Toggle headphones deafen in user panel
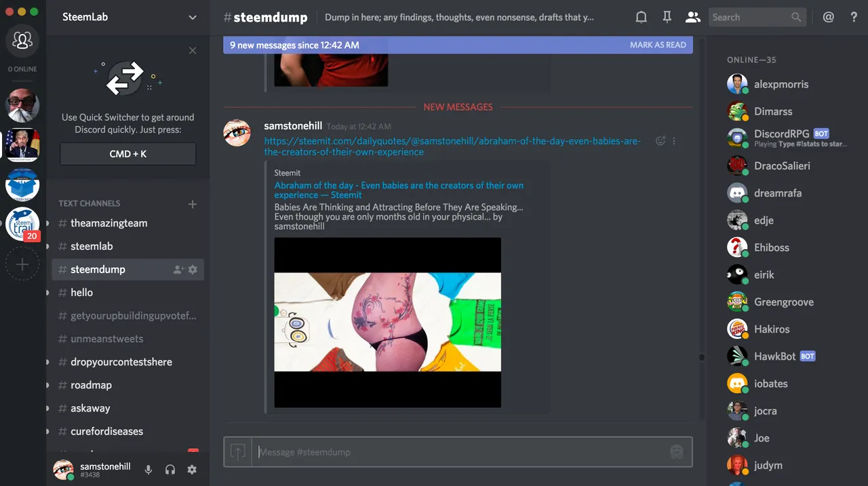This screenshot has height=486, width=868. (170, 470)
